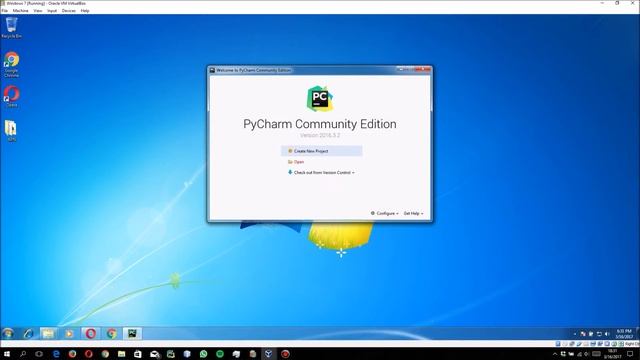Screen dimensions: 640x360
Task: Open WhatsApp on the host taskbar
Action: (203, 354)
